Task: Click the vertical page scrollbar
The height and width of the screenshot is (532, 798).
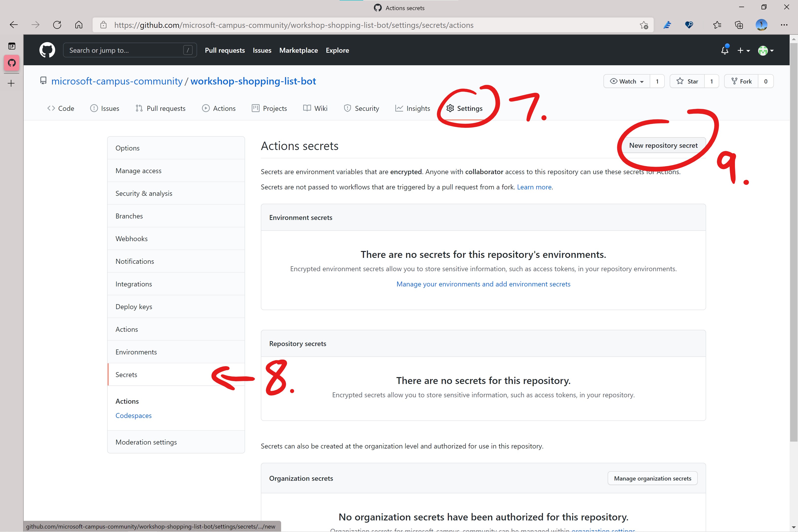Action: (794, 237)
